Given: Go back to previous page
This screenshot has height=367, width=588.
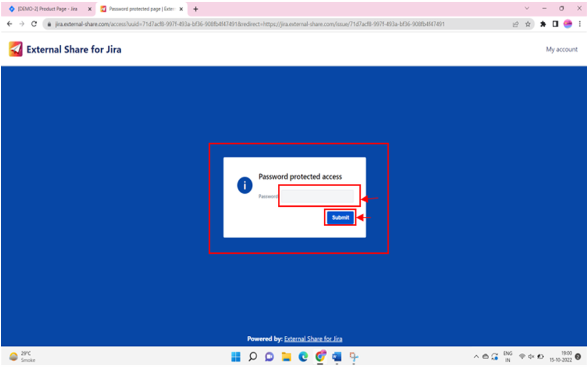Looking at the screenshot, I should tap(9, 24).
